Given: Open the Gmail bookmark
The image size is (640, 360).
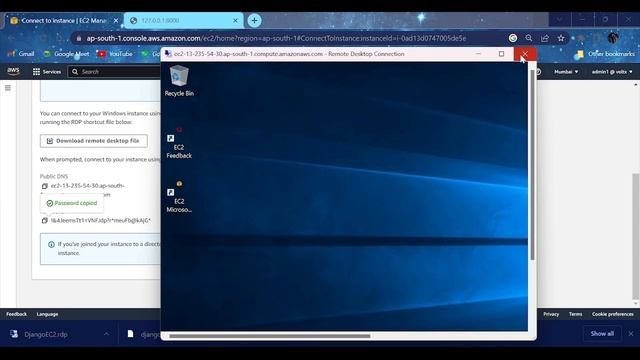Looking at the screenshot, I should point(21,54).
